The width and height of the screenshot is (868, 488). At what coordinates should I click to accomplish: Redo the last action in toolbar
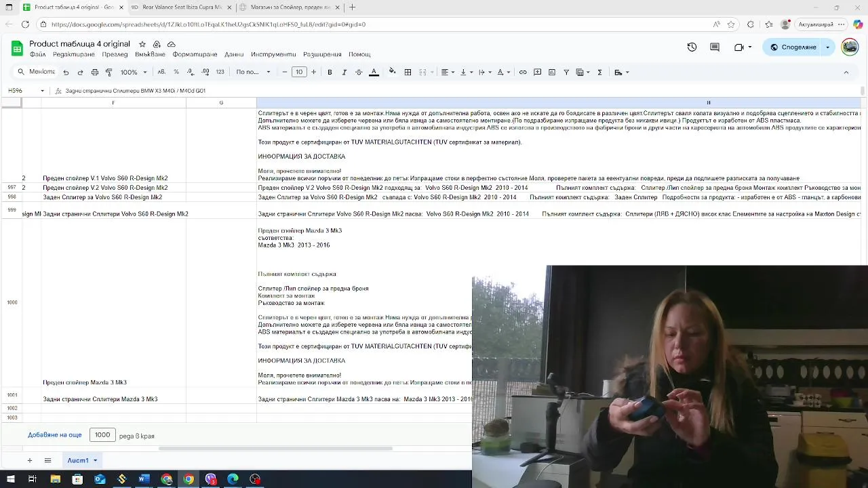coord(80,73)
